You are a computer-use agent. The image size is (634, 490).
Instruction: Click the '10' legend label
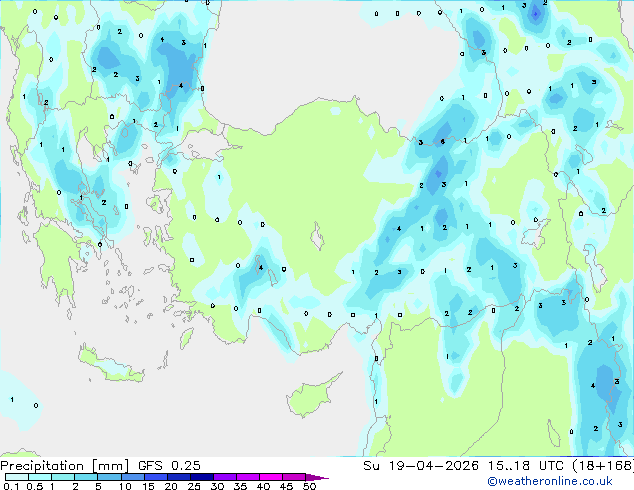tap(125, 486)
